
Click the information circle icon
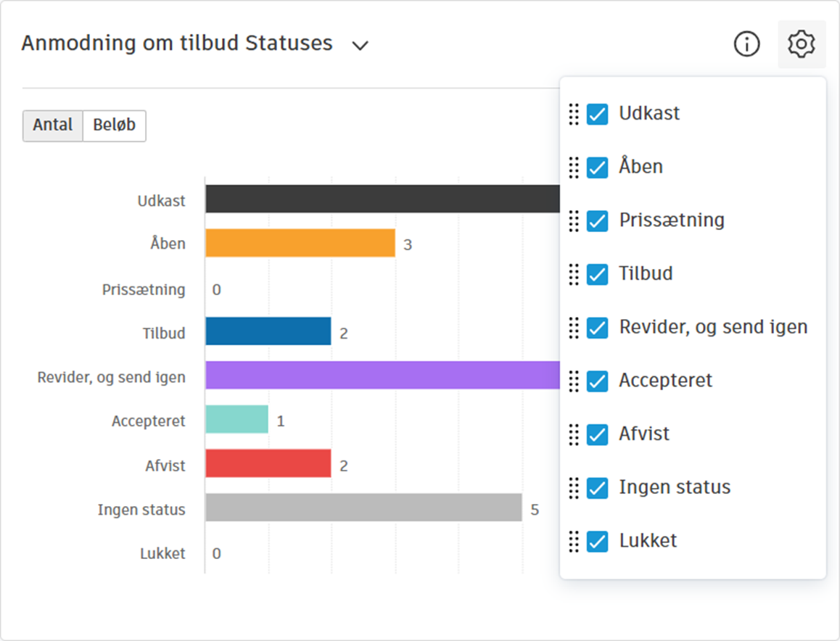click(x=746, y=44)
